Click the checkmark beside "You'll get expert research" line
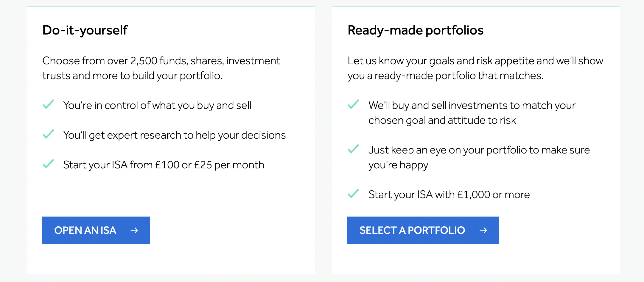The width and height of the screenshot is (644, 282). [x=49, y=134]
